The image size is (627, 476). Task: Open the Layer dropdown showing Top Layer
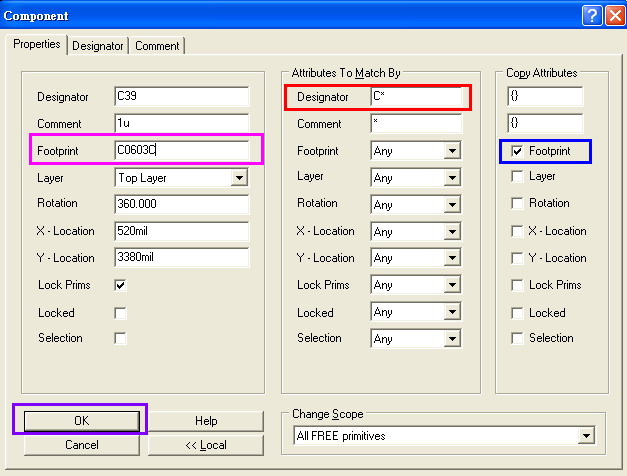click(x=182, y=178)
